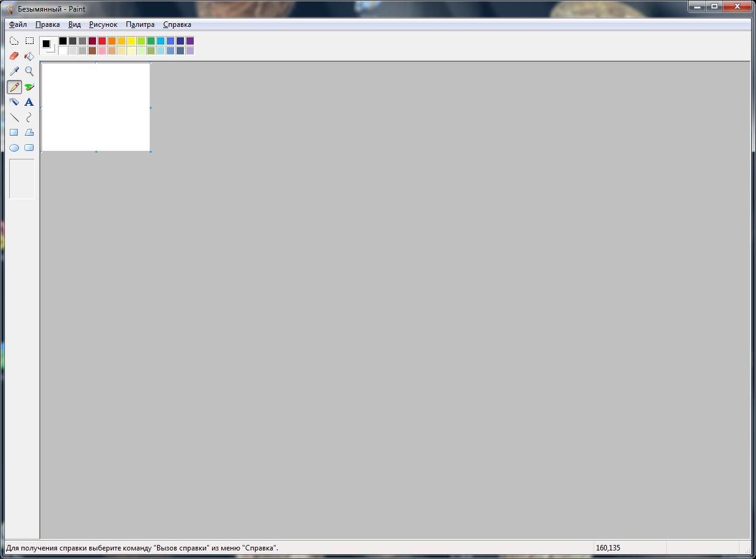The image size is (756, 559).
Task: Select the purple swatch
Action: pyautogui.click(x=190, y=41)
